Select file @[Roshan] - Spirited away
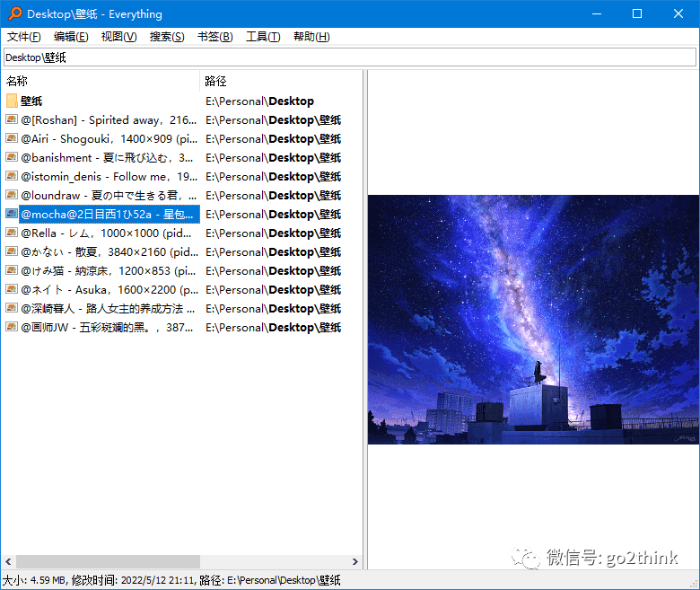Screen dimensions: 700x590 tap(109, 119)
